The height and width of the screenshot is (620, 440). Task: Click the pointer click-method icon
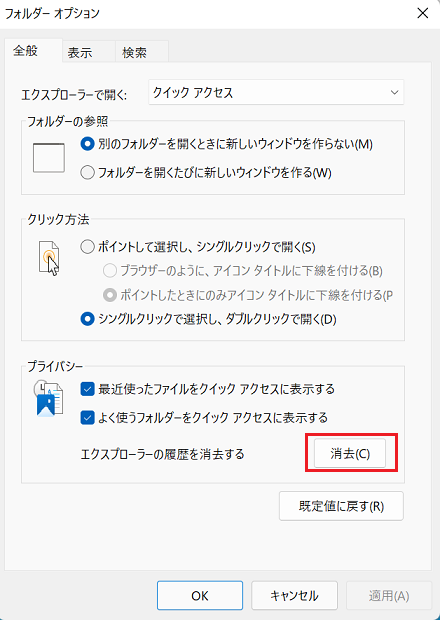[x=49, y=258]
